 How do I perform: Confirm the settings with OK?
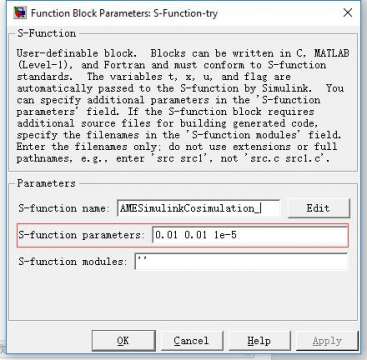tap(123, 341)
